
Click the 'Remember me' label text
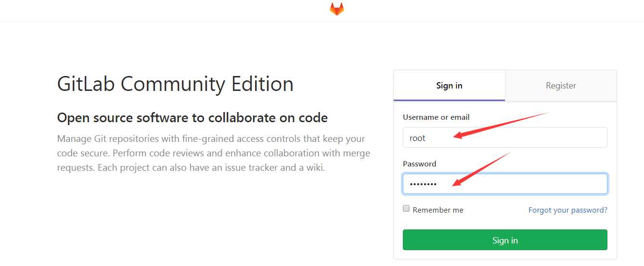[x=438, y=210]
